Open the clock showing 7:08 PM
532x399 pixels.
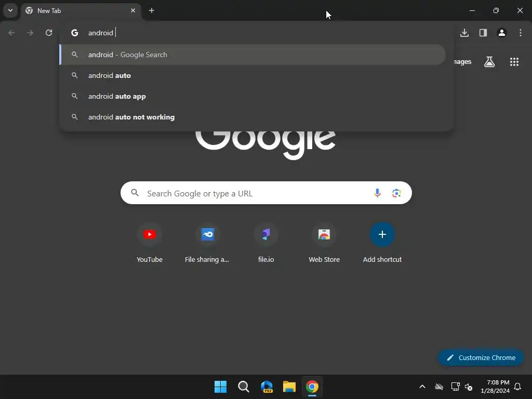click(495, 387)
